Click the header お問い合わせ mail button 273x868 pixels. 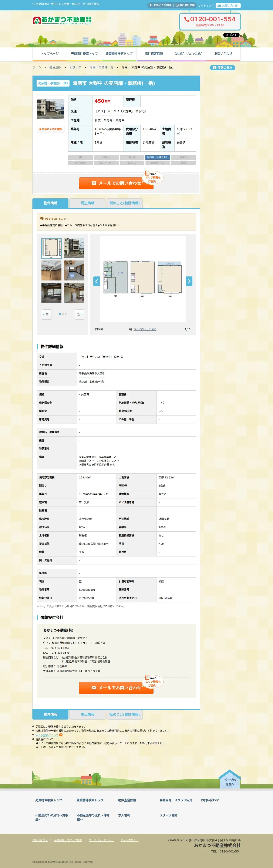(x=228, y=6)
